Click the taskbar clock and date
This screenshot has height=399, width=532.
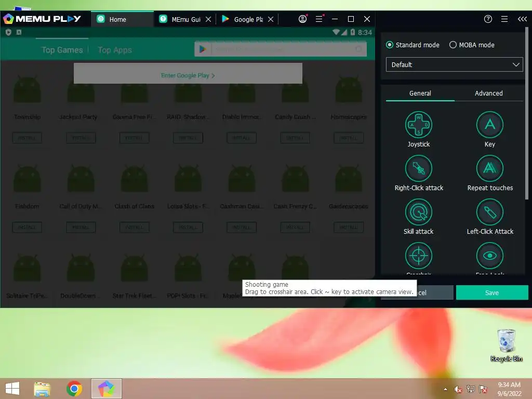click(509, 389)
